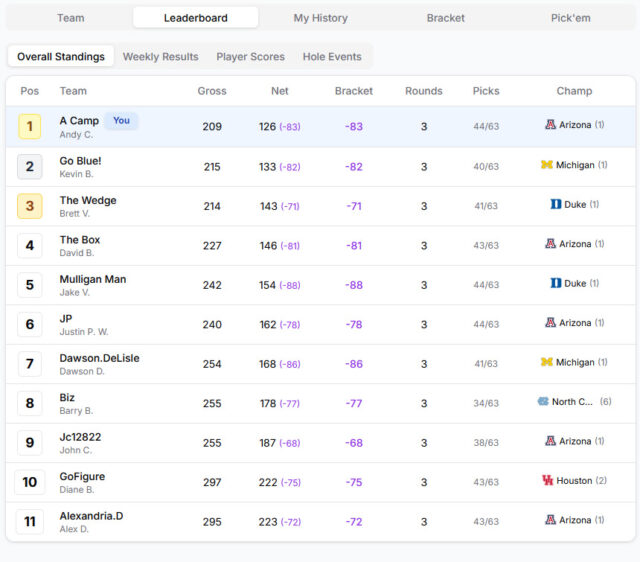Select Overall Standings sub-tab
This screenshot has height=562, width=640.
click(61, 56)
